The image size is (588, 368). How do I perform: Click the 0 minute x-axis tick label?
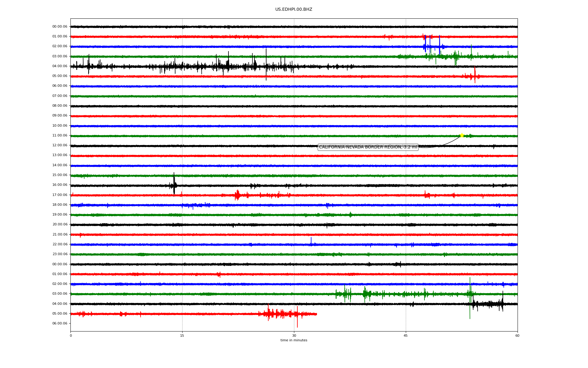click(71, 335)
